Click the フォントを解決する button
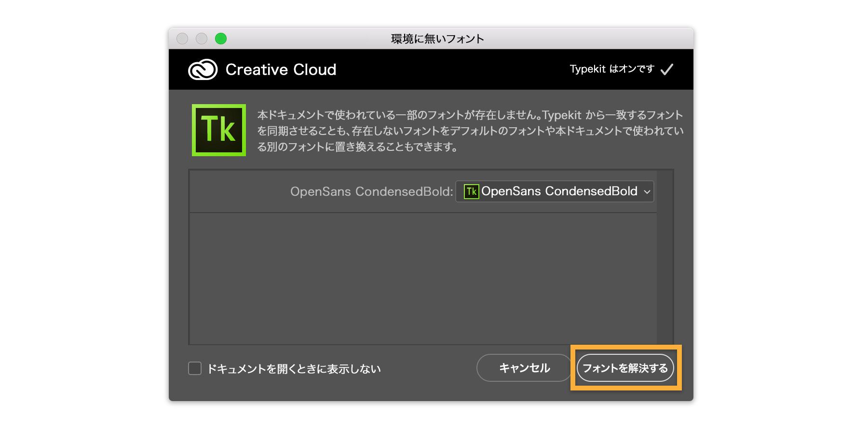 tap(625, 368)
